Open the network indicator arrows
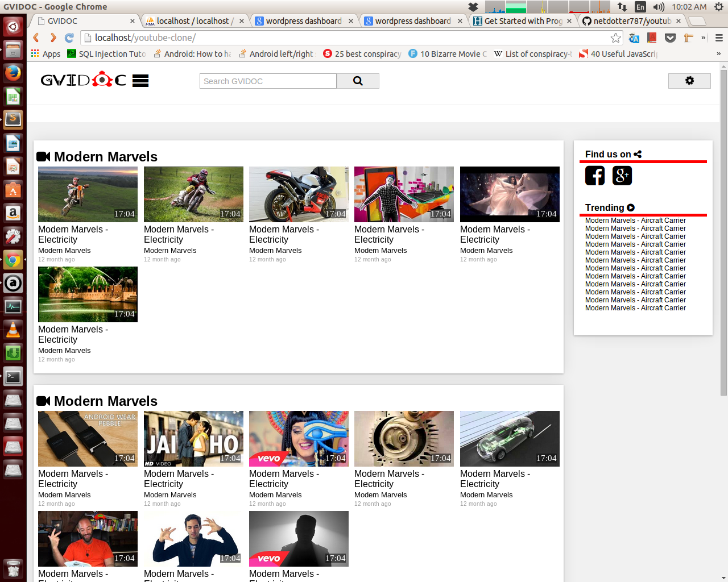728x582 pixels. click(622, 7)
